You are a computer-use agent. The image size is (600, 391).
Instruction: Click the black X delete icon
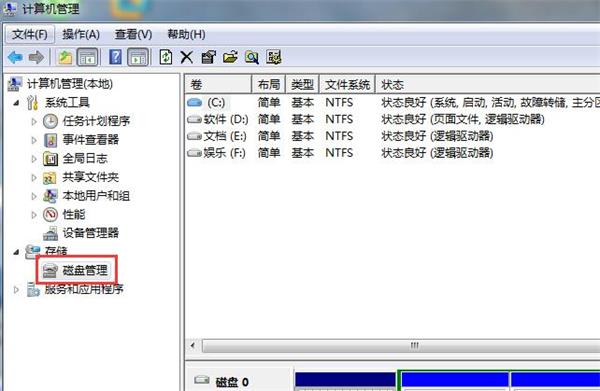click(x=187, y=58)
